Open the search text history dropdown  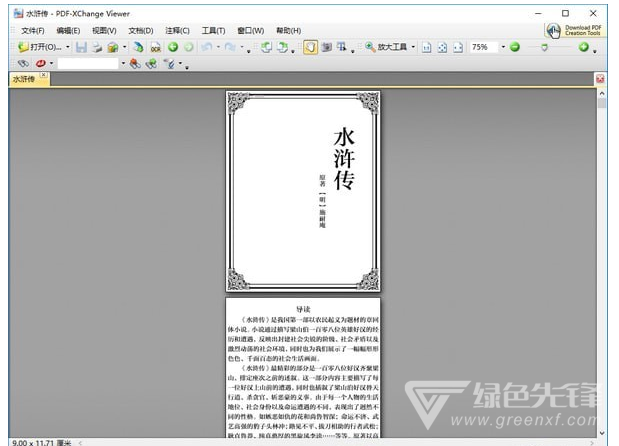[x=123, y=63]
